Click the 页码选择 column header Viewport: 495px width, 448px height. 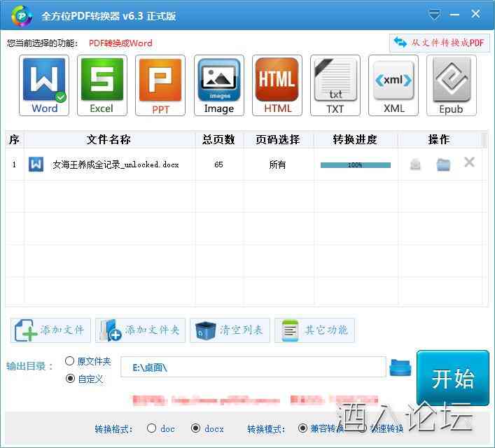coord(278,139)
